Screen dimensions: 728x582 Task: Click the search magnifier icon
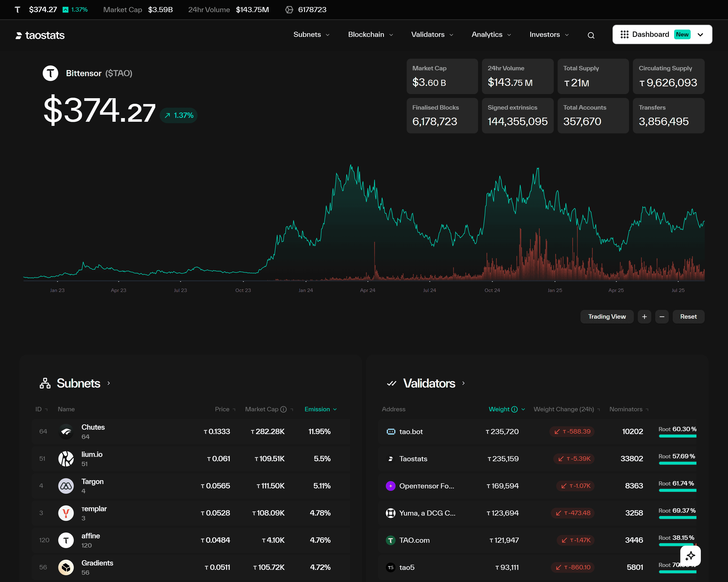point(591,35)
